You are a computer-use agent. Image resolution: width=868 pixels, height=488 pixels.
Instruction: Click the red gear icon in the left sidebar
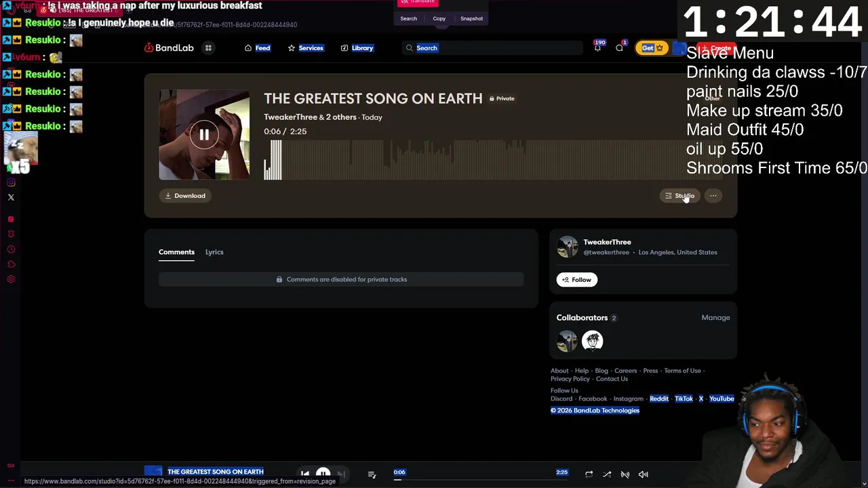click(x=11, y=279)
